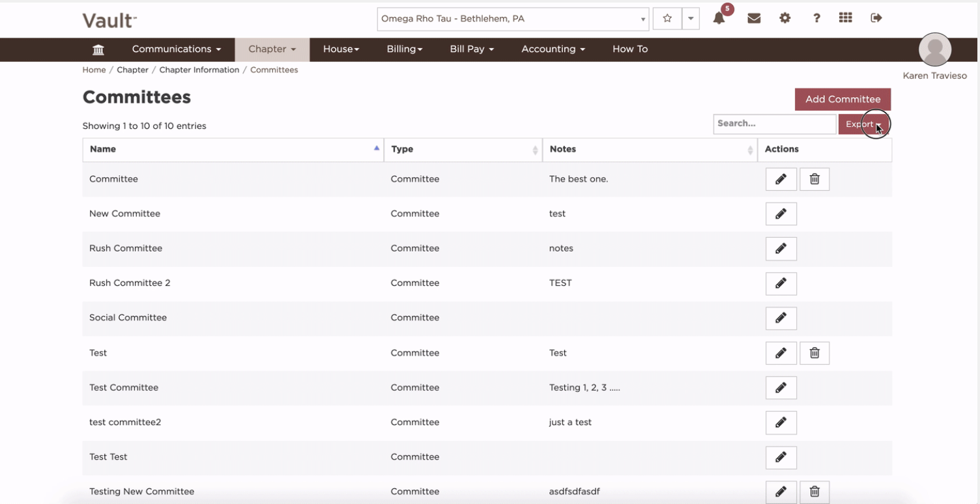This screenshot has width=980, height=504.
Task: Edit the Test Test row
Action: pyautogui.click(x=781, y=457)
